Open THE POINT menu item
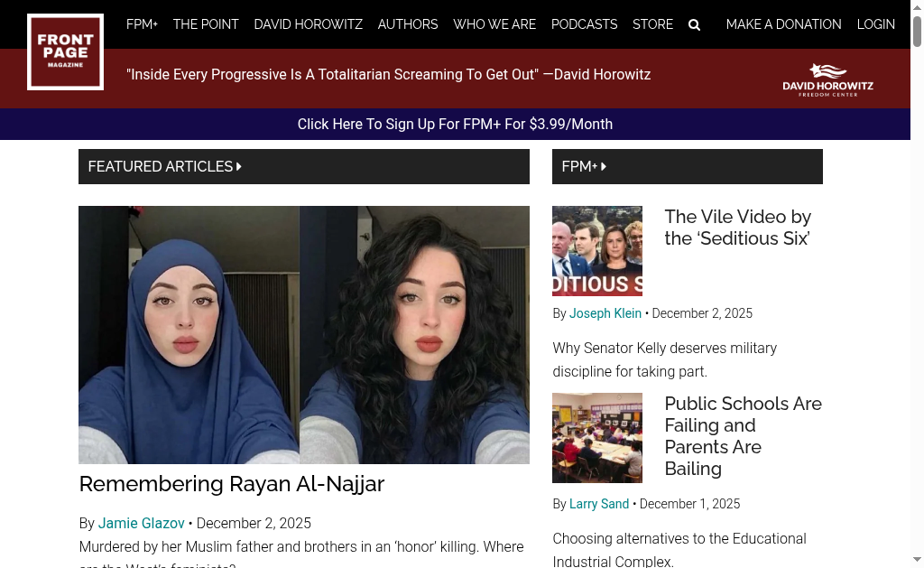 click(206, 24)
